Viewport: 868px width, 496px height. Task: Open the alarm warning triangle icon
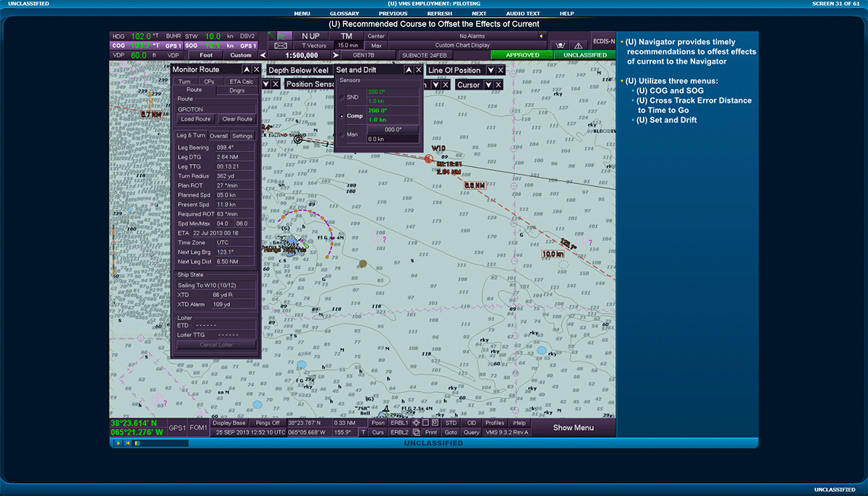click(579, 46)
